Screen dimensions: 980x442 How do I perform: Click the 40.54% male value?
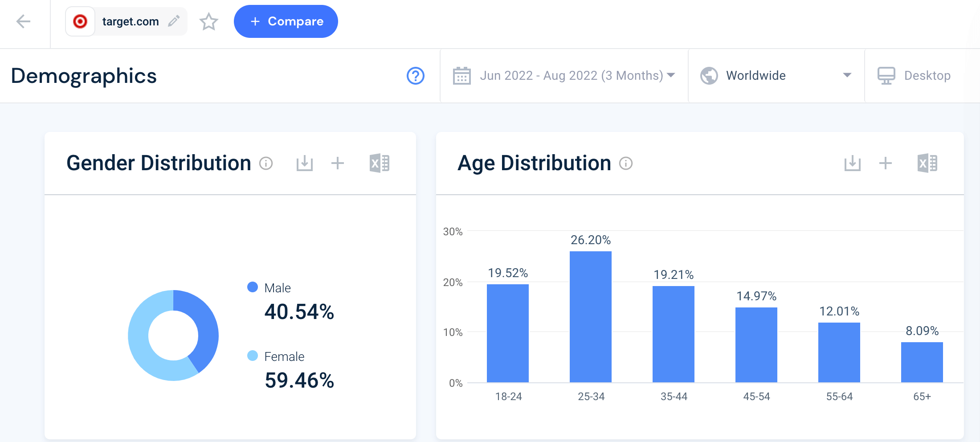(x=299, y=311)
